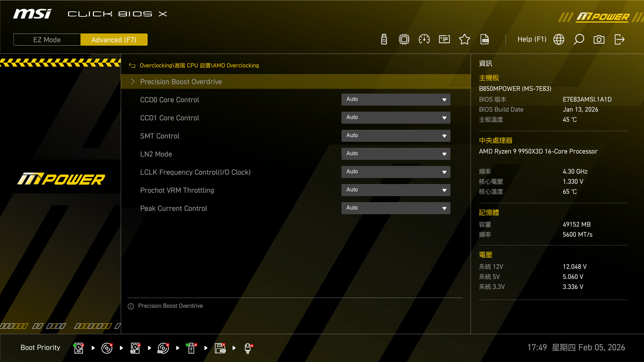Open favorites with the star icon
This screenshot has width=644, height=362.
[465, 40]
